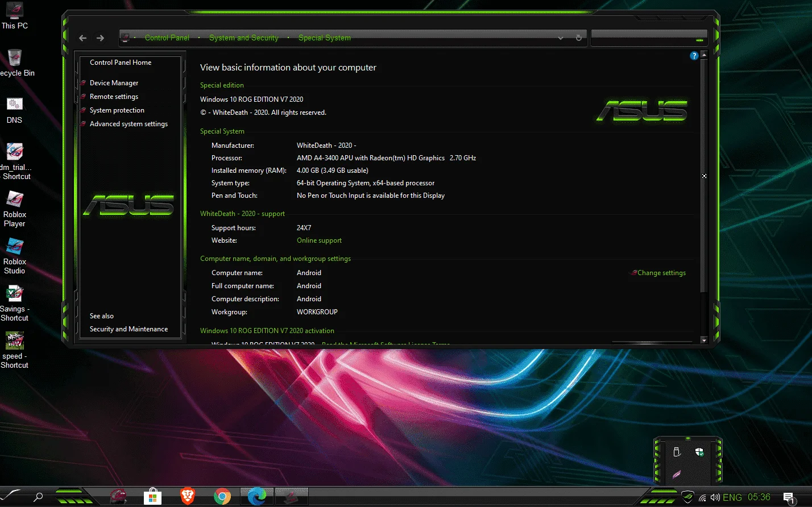This screenshot has width=812, height=507.
Task: Open the network Wi-Fi tray icon
Action: point(702,498)
